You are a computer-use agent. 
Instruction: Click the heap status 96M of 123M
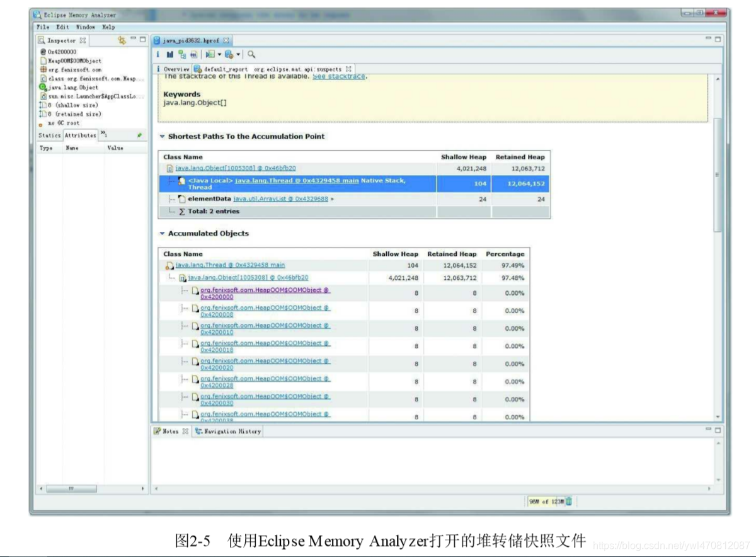[x=546, y=502]
